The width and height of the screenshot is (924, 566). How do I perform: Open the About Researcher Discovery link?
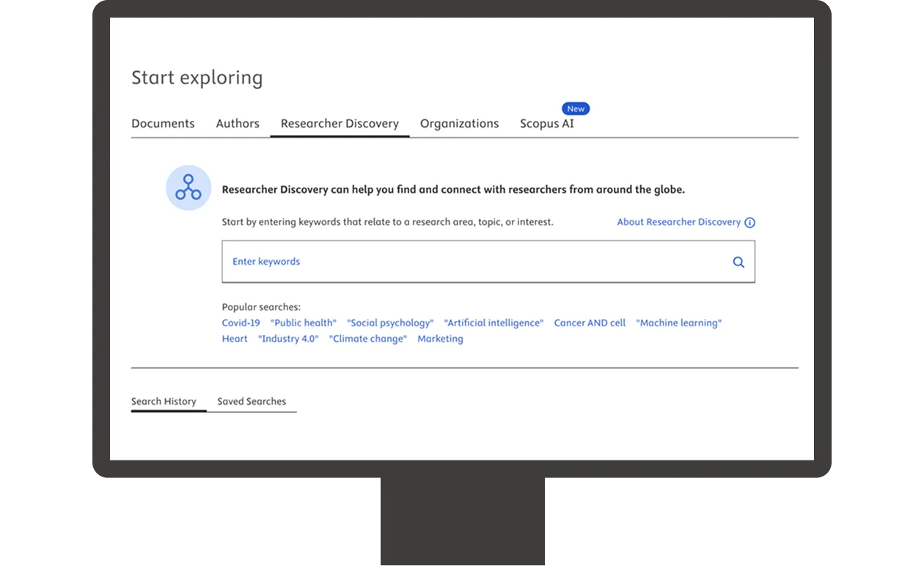(678, 221)
